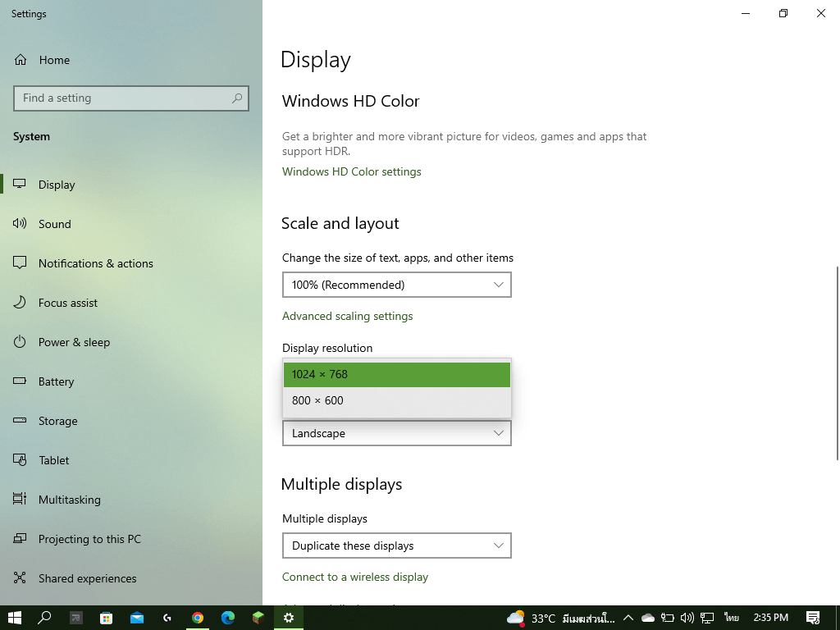Open Action Center notifications icon

[813, 618]
